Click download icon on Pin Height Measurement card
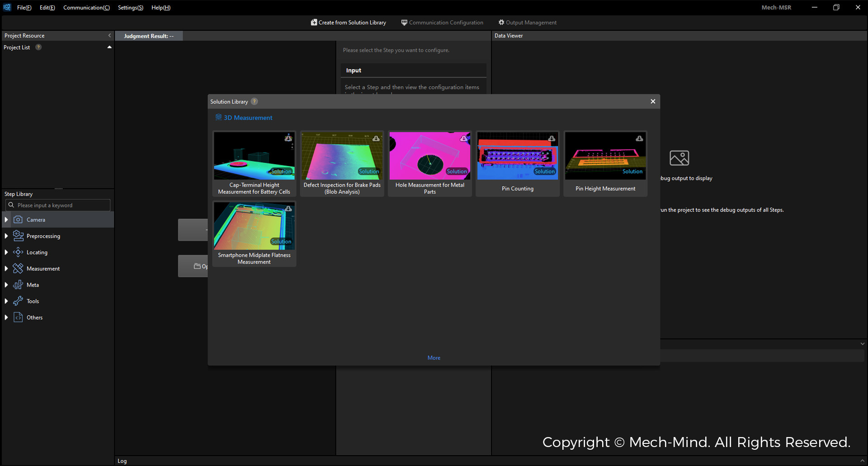Viewport: 868px width, 466px height. [639, 138]
